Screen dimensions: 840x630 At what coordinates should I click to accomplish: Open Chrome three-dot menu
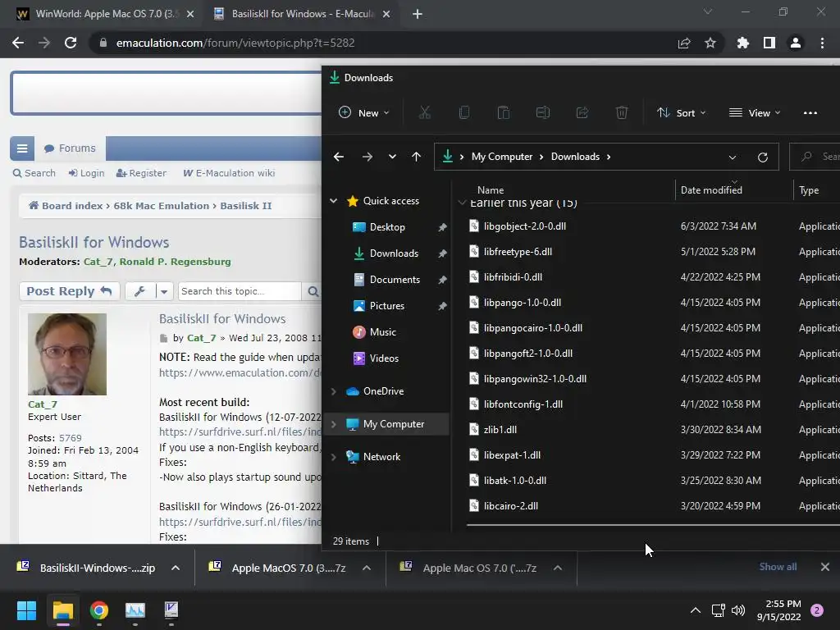click(x=822, y=43)
